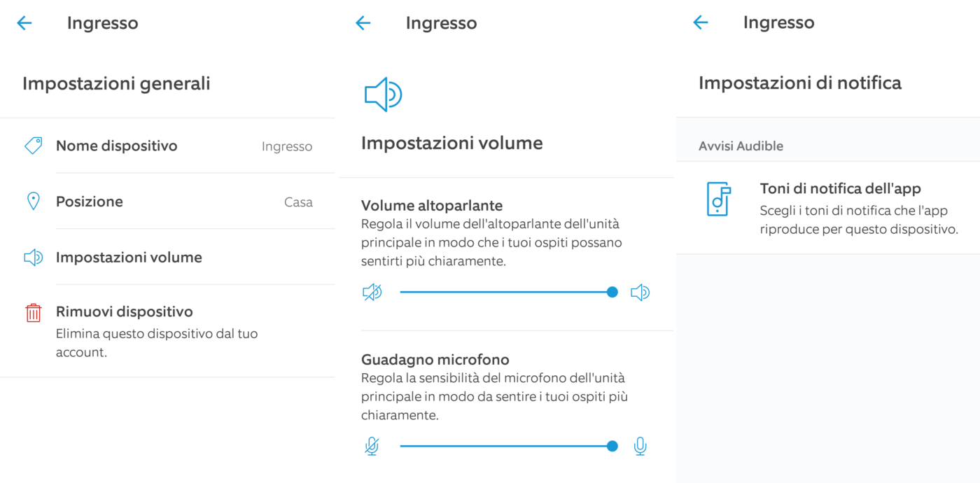Select Rimuovi dispositivo option

point(125,311)
